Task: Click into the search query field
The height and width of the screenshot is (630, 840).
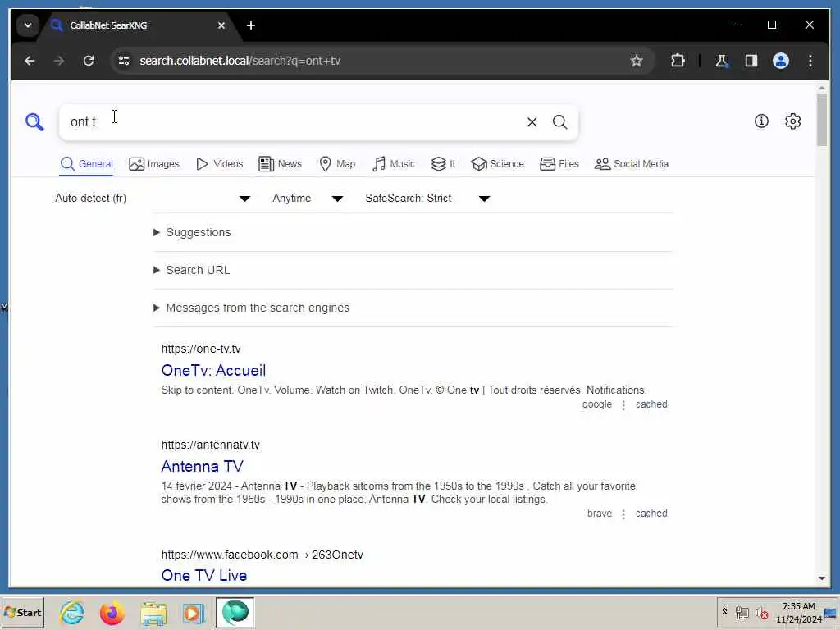Action: (x=292, y=122)
